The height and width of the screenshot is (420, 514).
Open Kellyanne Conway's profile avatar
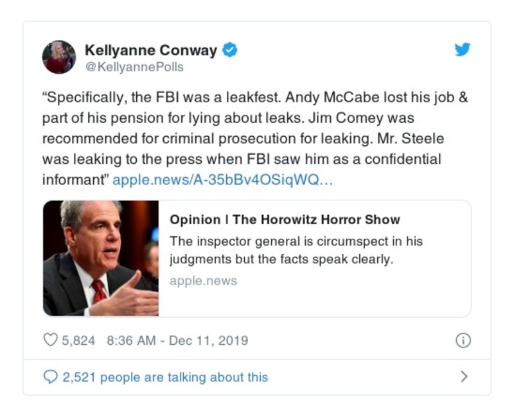pos(59,57)
